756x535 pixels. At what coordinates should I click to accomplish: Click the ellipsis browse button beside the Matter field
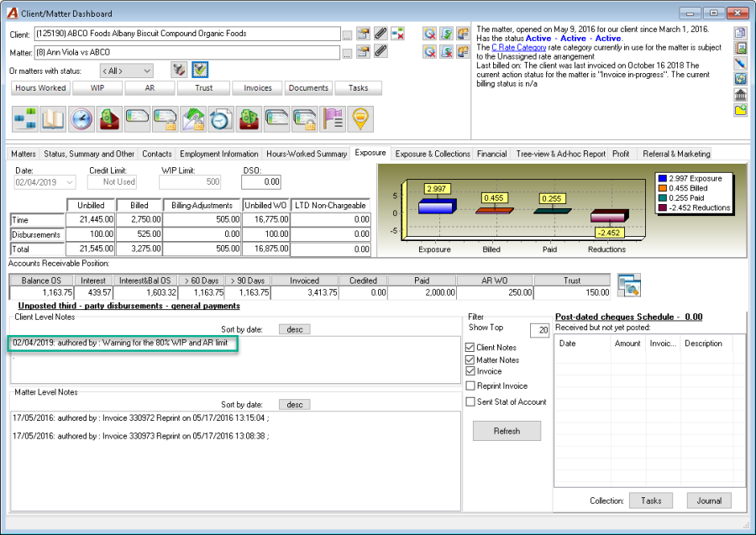point(347,54)
